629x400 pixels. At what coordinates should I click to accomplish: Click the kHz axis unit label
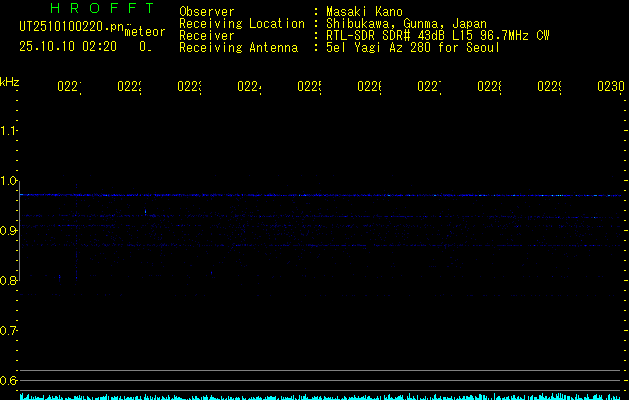pos(9,80)
